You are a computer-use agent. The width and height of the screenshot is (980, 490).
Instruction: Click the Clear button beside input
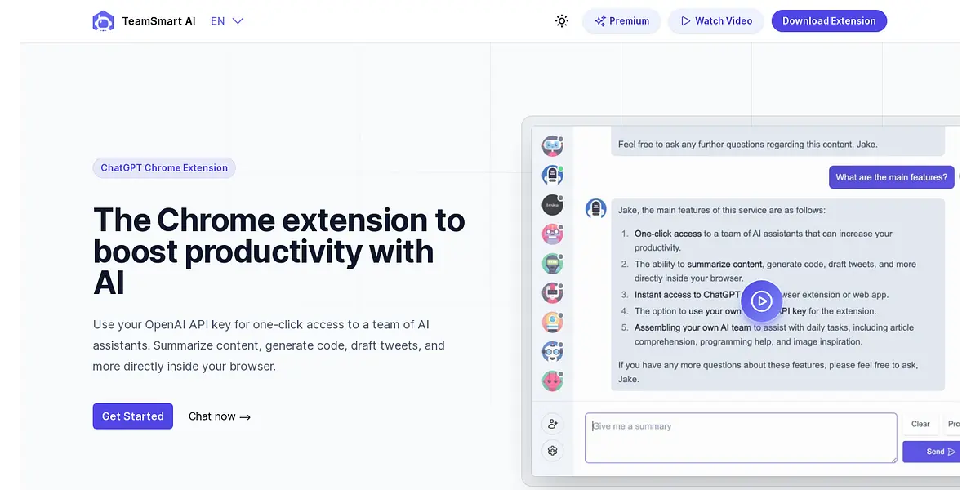pyautogui.click(x=920, y=424)
